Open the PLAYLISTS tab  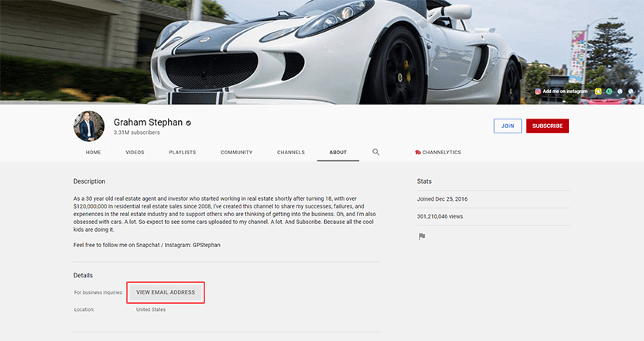point(183,152)
